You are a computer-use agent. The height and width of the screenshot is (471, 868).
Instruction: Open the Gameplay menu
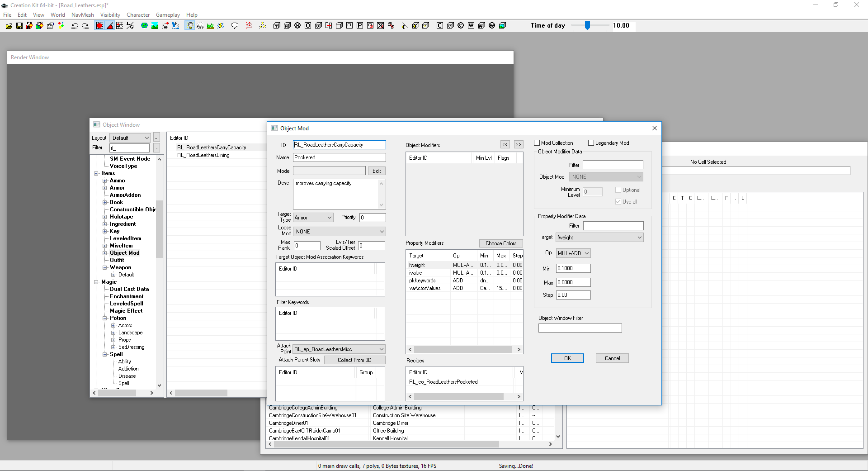(x=168, y=15)
